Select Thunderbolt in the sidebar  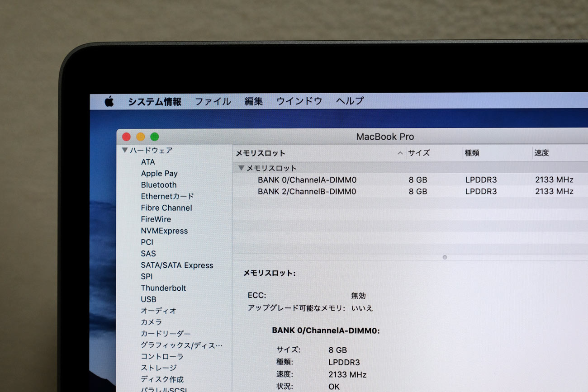click(163, 288)
